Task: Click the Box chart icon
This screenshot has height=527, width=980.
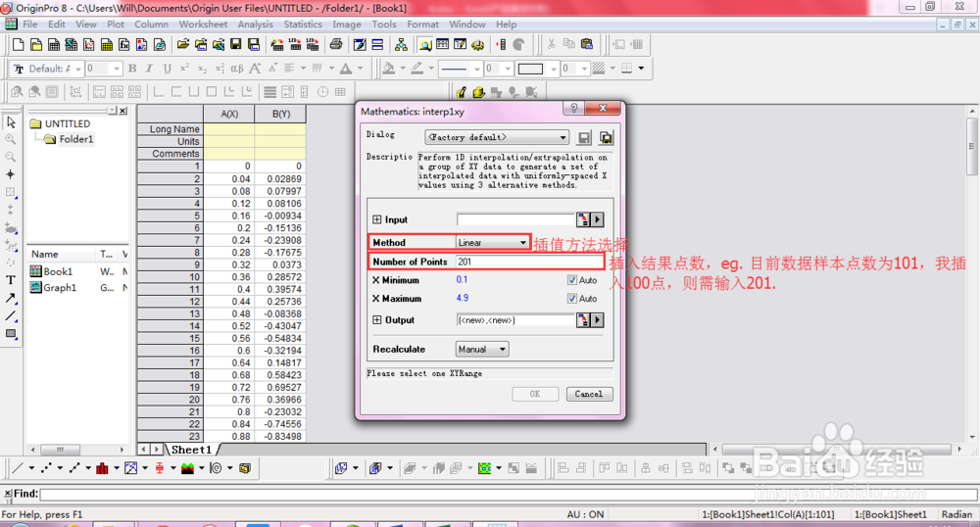Action: tap(160, 467)
